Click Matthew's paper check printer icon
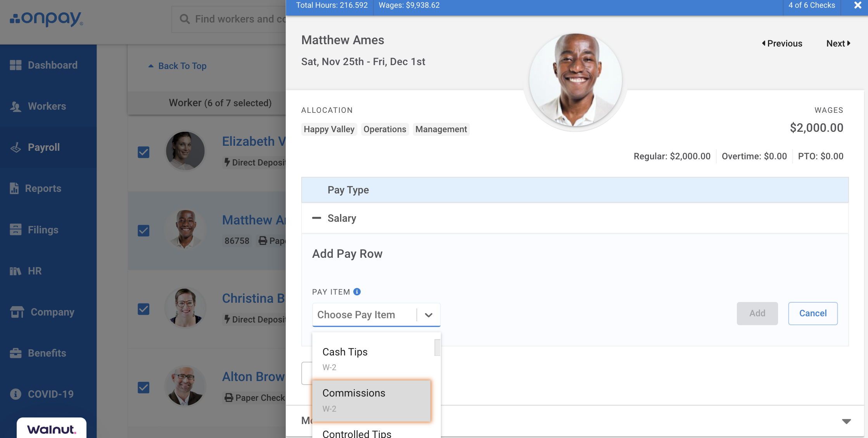The height and width of the screenshot is (438, 868). tap(263, 241)
